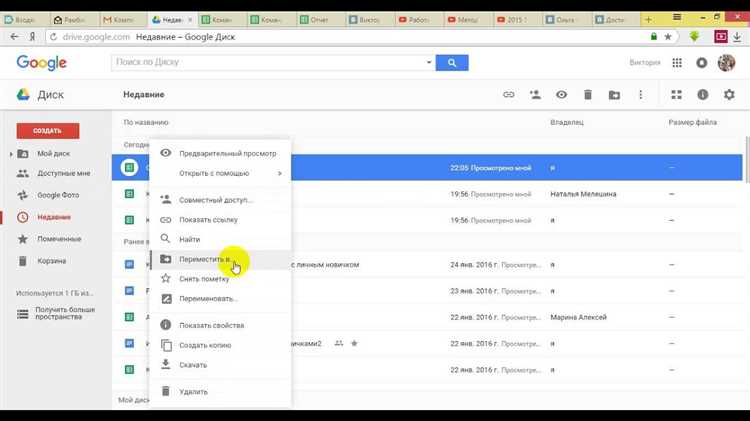Screen dimensions: 750x421
Task: Click the move-to-folder toolbar icon
Action: 614,95
